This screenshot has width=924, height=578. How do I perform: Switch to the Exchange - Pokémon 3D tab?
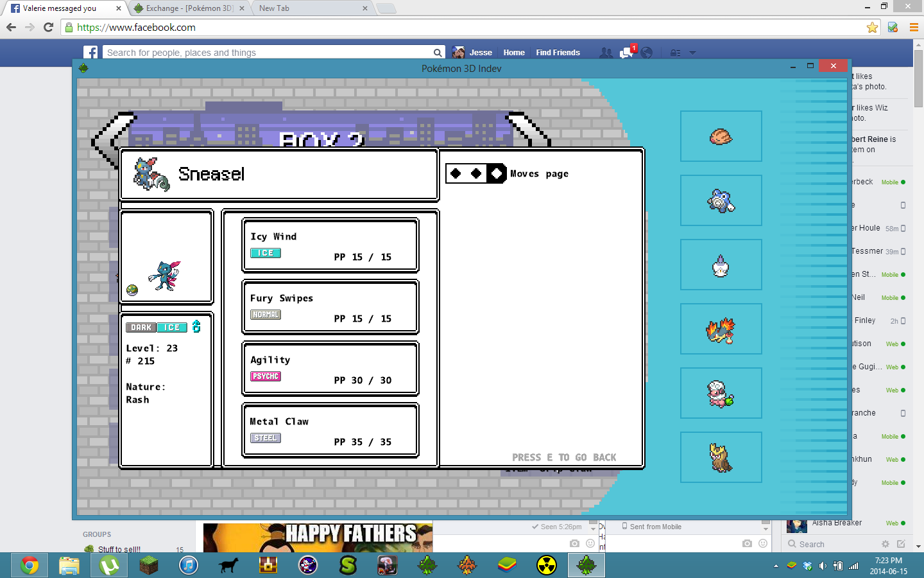pyautogui.click(x=189, y=8)
